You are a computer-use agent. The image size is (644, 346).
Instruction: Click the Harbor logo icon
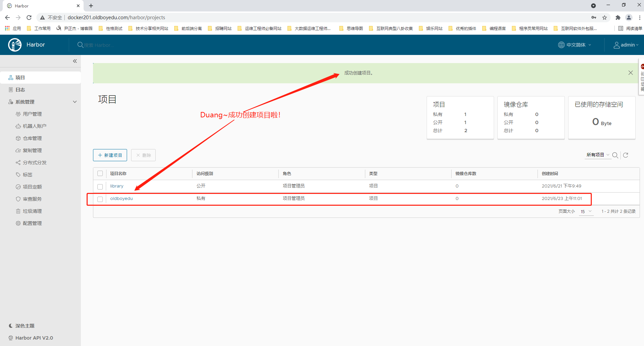click(x=15, y=45)
